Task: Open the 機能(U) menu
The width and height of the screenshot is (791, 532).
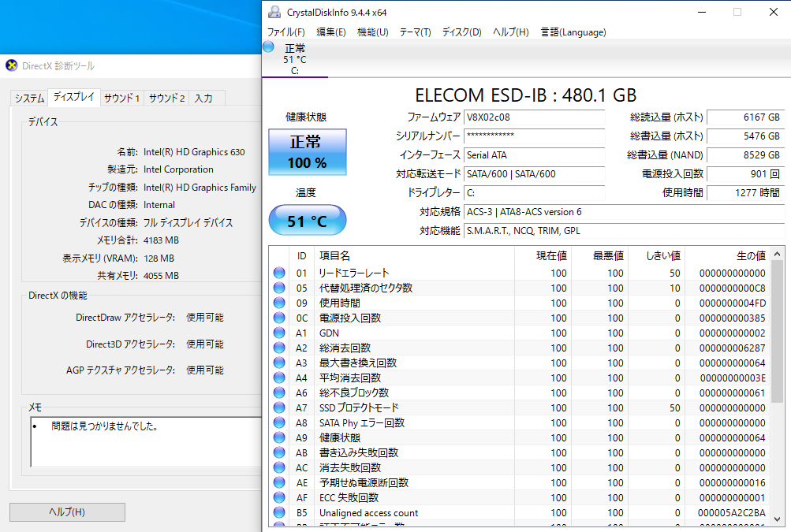Action: click(x=373, y=32)
